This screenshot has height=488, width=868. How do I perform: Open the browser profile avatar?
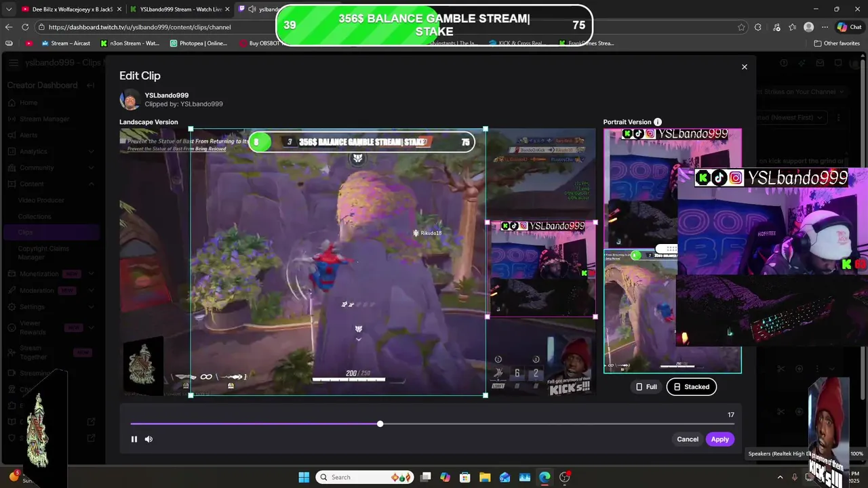point(808,27)
